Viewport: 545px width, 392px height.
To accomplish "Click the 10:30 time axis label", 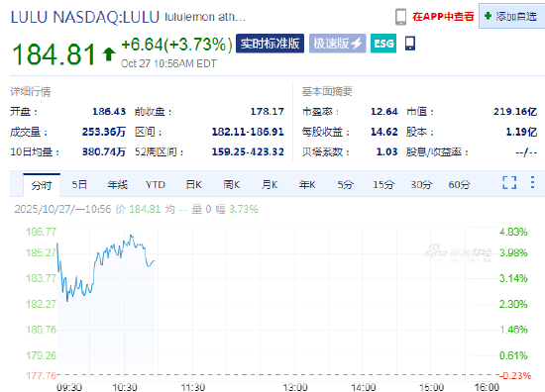I will tap(125, 387).
